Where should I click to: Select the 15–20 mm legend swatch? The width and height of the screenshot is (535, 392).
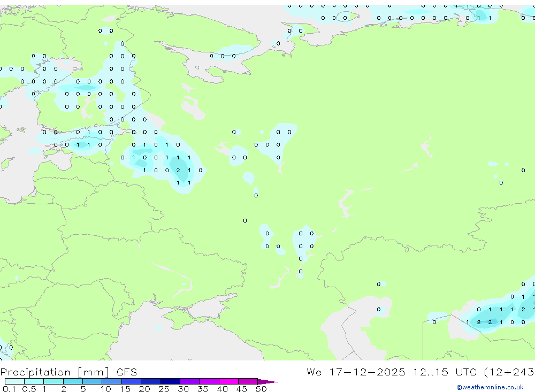point(131,381)
